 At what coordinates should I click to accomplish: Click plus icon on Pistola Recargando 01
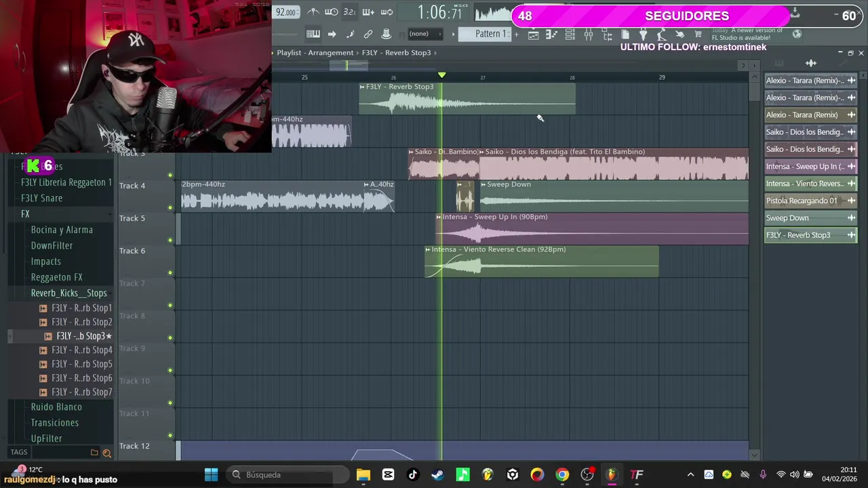(851, 201)
